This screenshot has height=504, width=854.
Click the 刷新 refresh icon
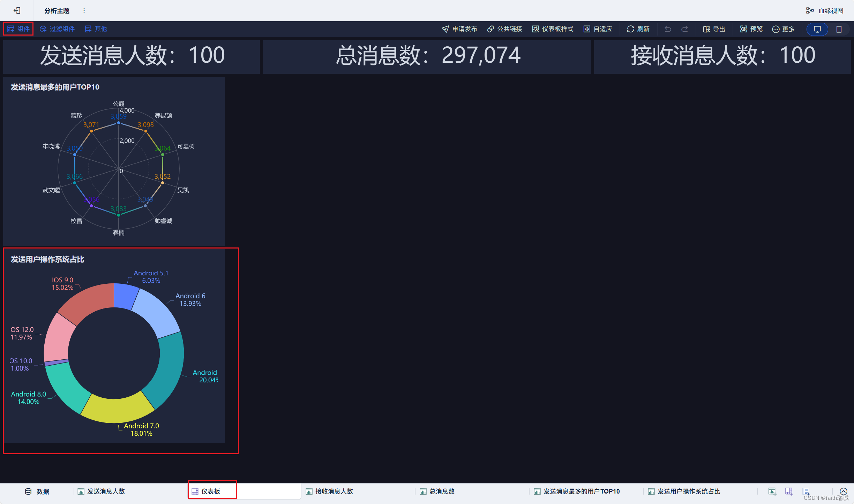(630, 29)
